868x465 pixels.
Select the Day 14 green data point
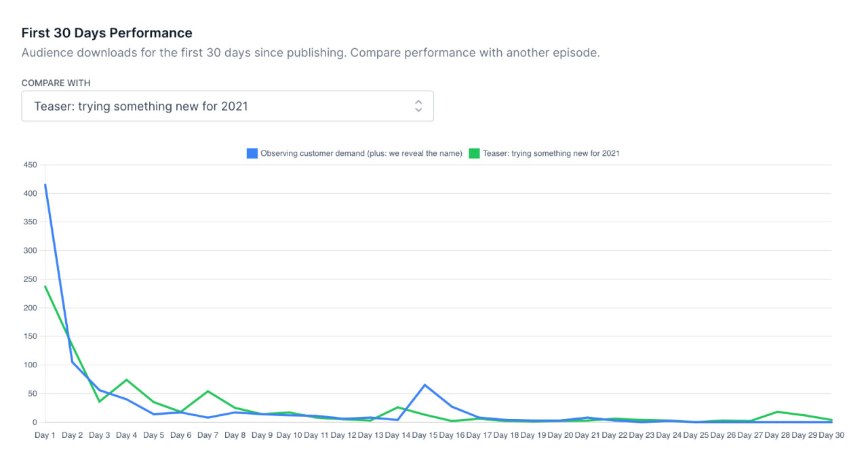coord(398,407)
